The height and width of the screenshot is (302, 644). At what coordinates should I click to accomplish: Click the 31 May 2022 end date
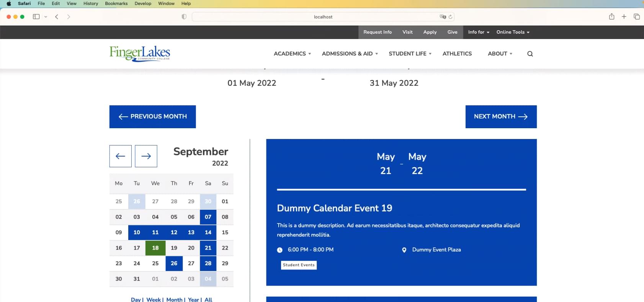[394, 83]
